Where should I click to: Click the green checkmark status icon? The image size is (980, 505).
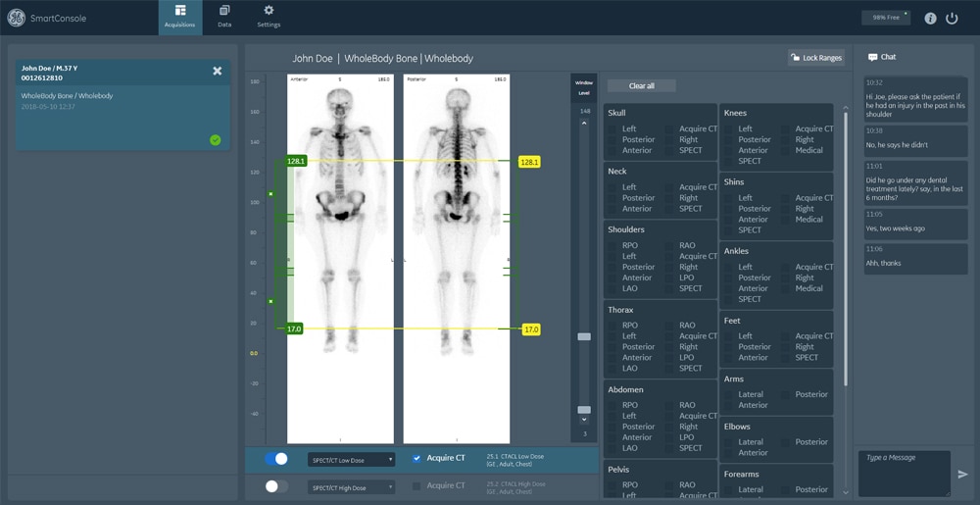(215, 140)
